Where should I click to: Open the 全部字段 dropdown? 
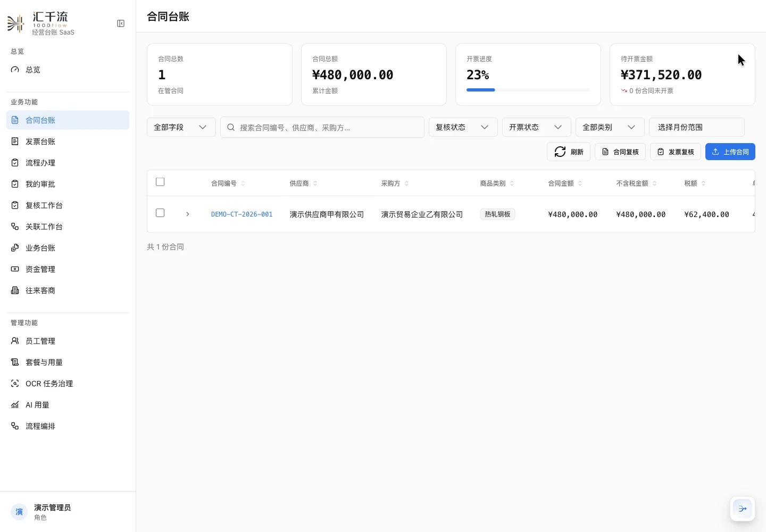point(181,127)
